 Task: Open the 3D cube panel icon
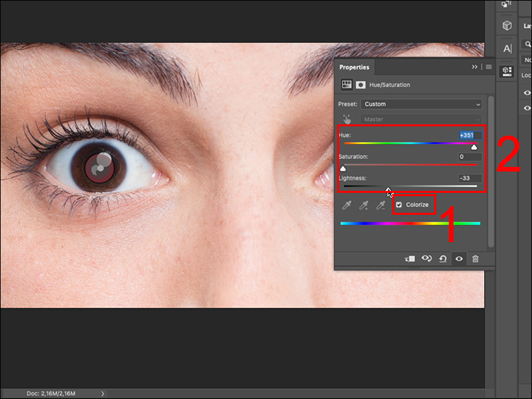click(507, 25)
